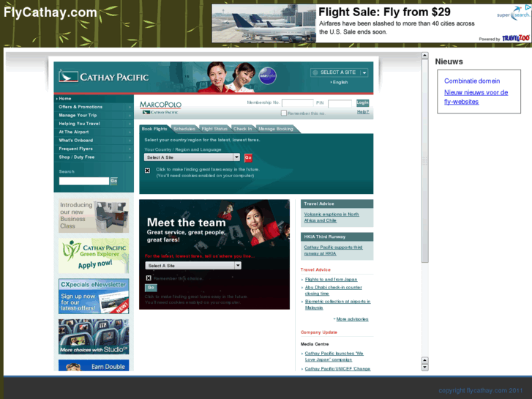
Task: Click airplane photo in the banner ad
Action: [264, 23]
